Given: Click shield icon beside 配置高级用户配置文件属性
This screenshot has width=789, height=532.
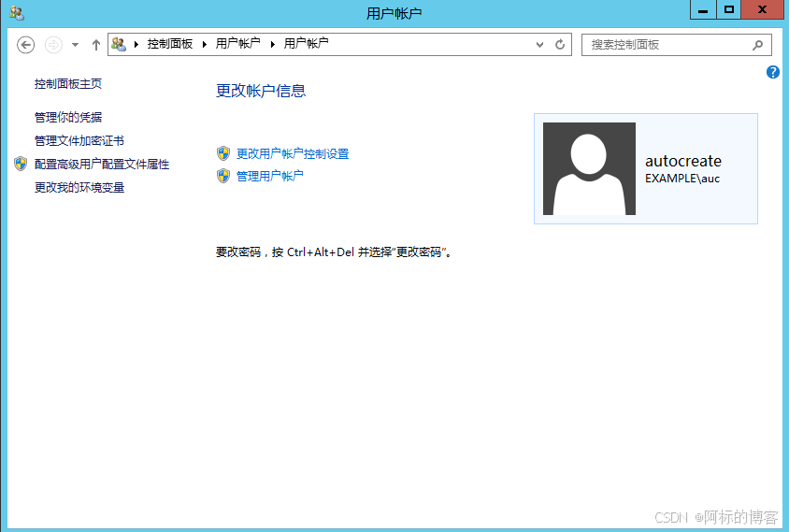Looking at the screenshot, I should coord(21,164).
